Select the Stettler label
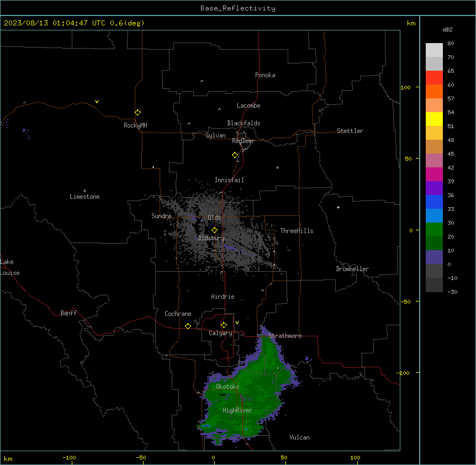The width and height of the screenshot is (476, 465). click(350, 131)
